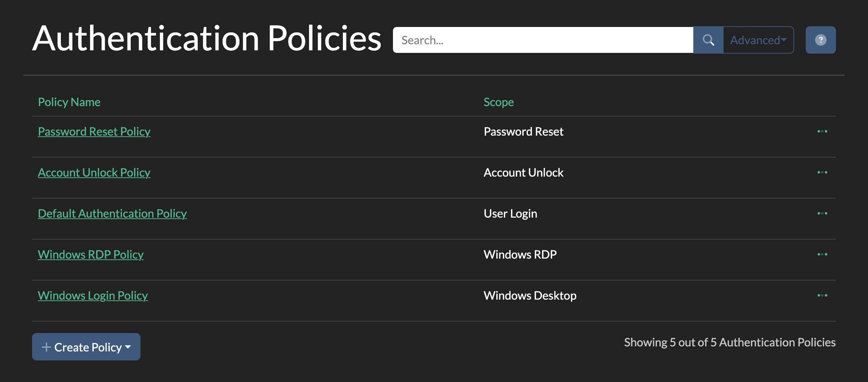Click the User Login scope cell
The height and width of the screenshot is (382, 868).
coord(510,214)
